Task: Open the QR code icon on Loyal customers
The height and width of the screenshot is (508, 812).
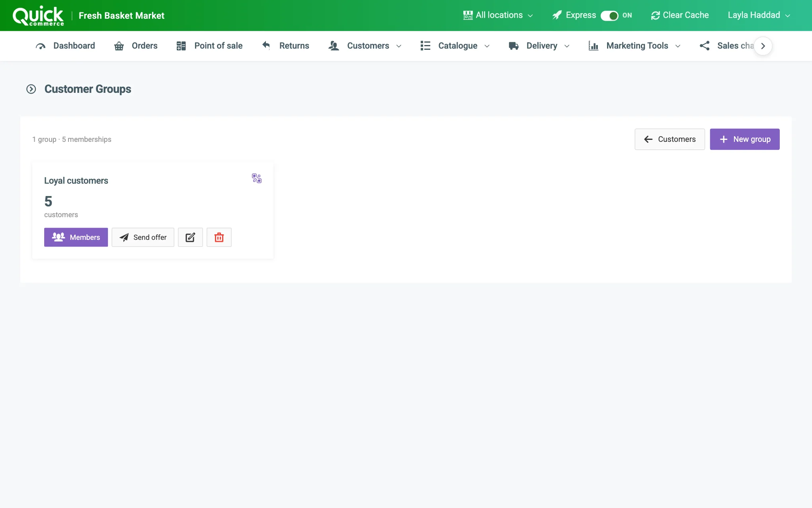Action: pyautogui.click(x=257, y=178)
